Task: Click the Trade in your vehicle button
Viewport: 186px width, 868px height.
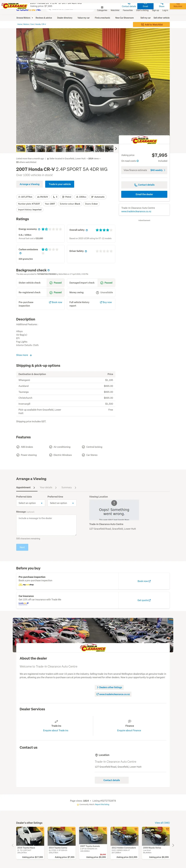Action: click(x=59, y=184)
